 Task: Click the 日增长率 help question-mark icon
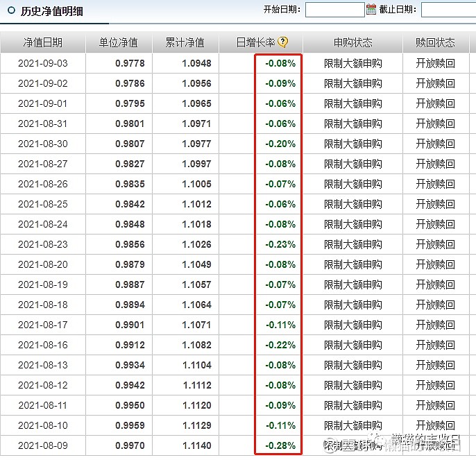[x=283, y=42]
